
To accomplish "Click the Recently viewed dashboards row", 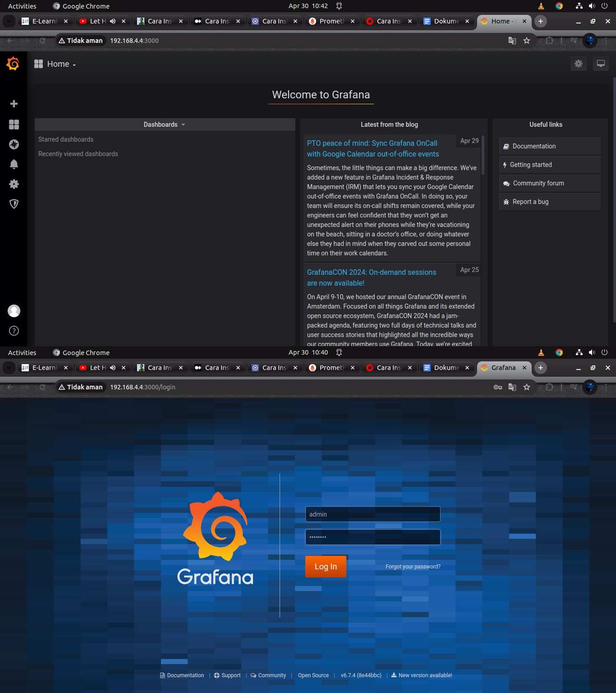I will pyautogui.click(x=78, y=154).
